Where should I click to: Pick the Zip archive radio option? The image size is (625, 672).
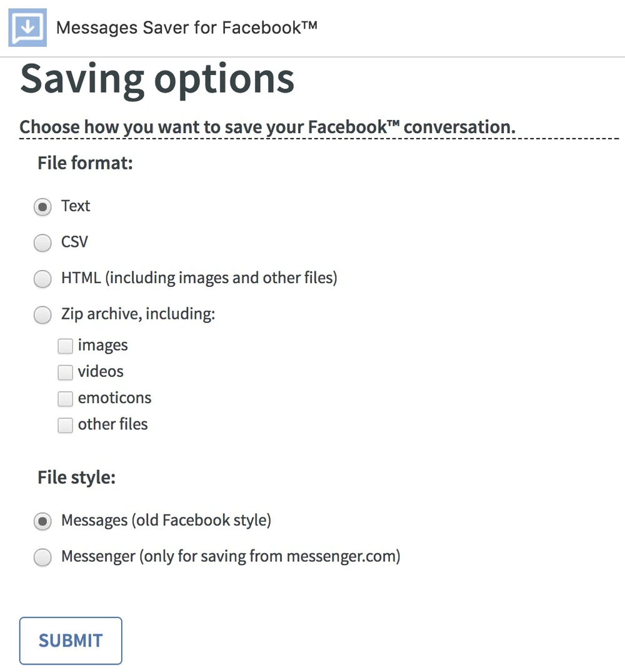pos(42,315)
